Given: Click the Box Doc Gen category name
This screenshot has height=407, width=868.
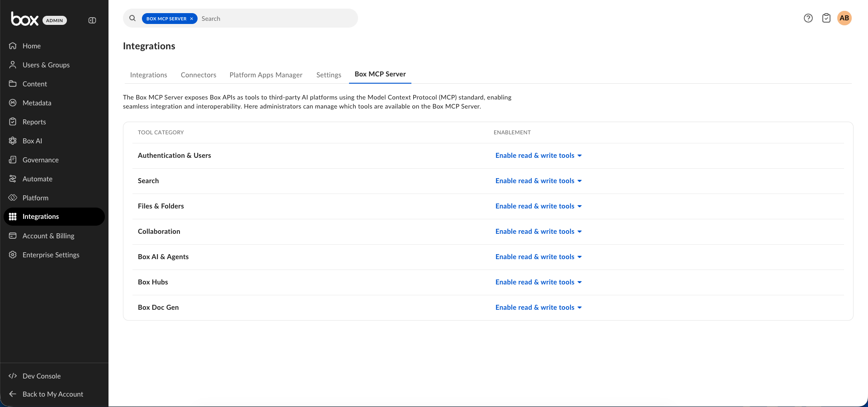Looking at the screenshot, I should tap(158, 308).
